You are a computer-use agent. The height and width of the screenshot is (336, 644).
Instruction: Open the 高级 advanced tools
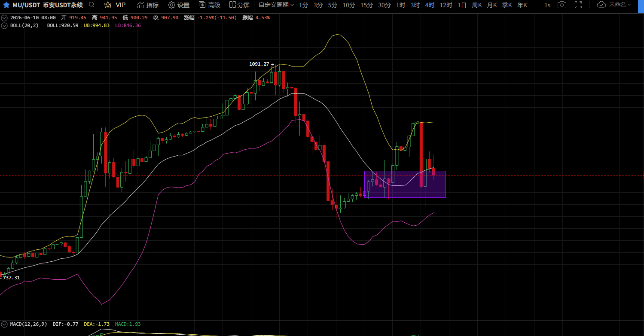pos(210,5)
